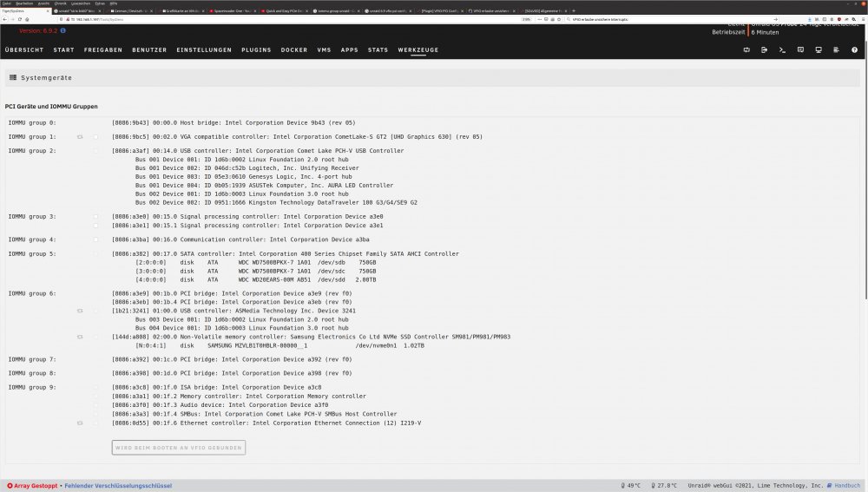The width and height of the screenshot is (868, 492).
Task: Open the Lesezeichen browser menu
Action: point(81,3)
